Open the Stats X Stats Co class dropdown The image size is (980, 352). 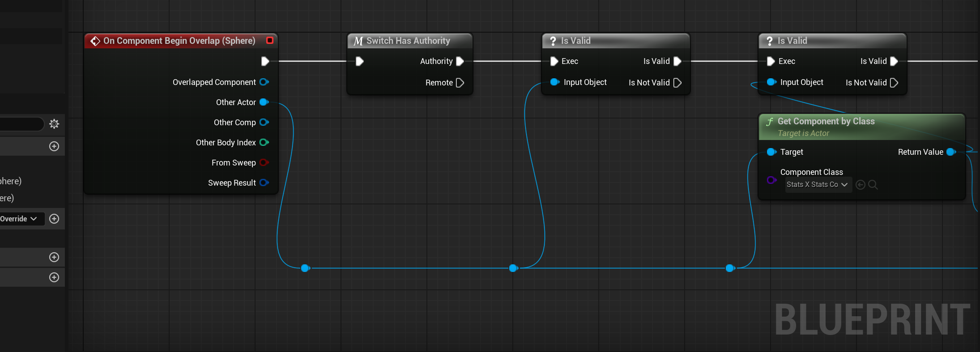[817, 185]
